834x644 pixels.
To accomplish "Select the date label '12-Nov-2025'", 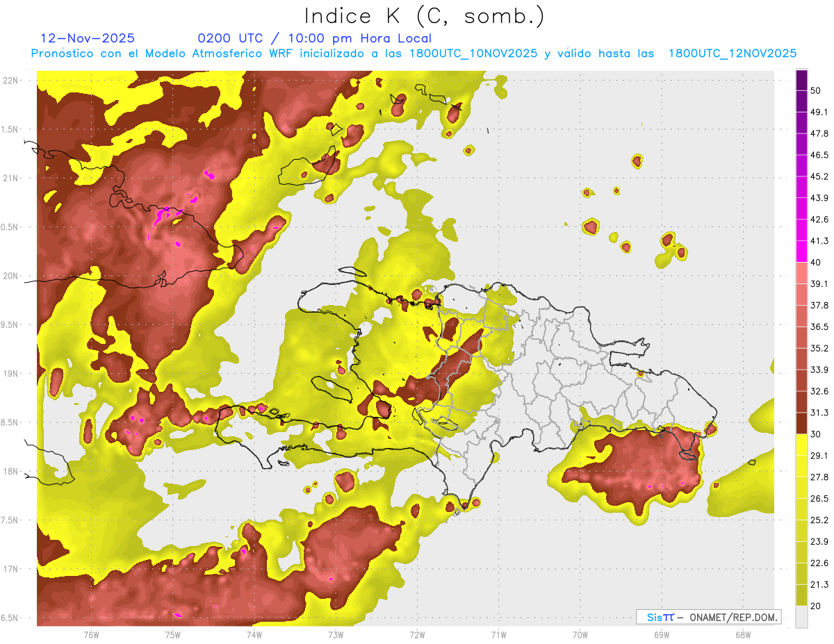I will click(x=88, y=38).
